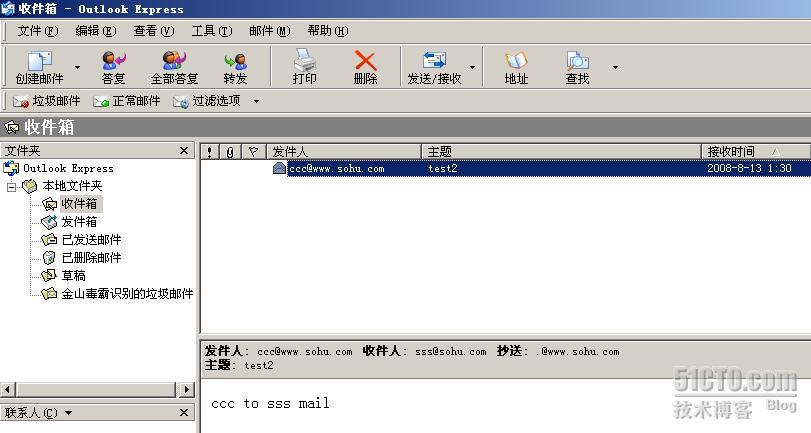Click the Forward (转发) toolbar icon
This screenshot has height=433, width=811.
[x=235, y=62]
